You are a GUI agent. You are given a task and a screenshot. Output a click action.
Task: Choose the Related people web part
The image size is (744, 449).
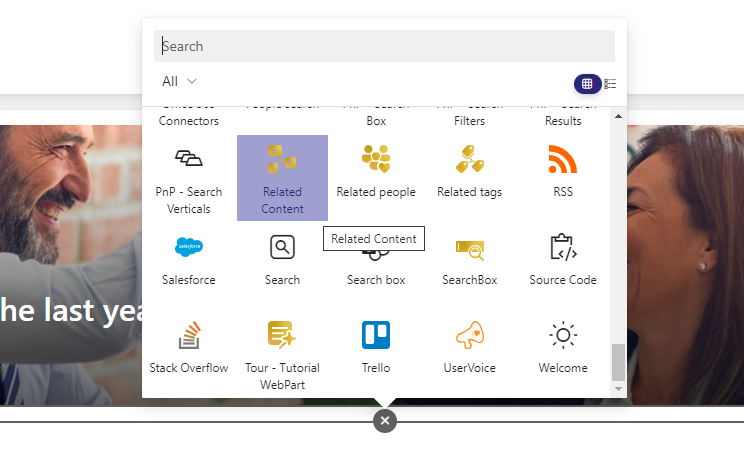[376, 178]
